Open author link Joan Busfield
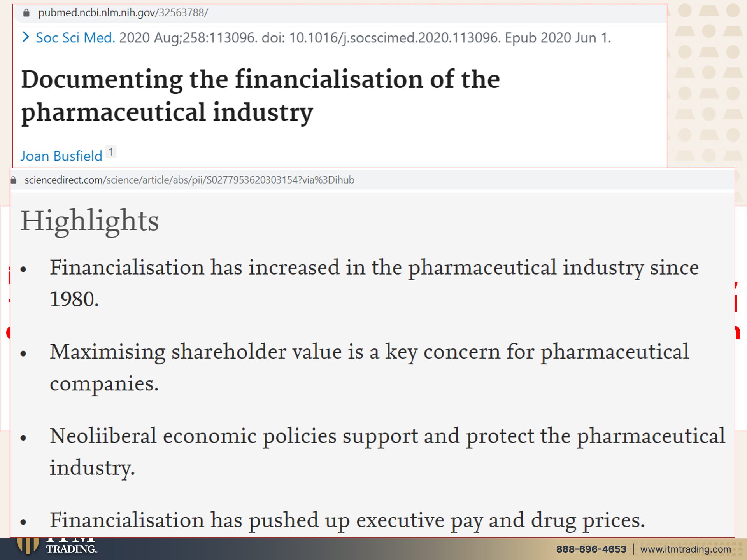Viewport: 747px width, 560px height. [61, 156]
